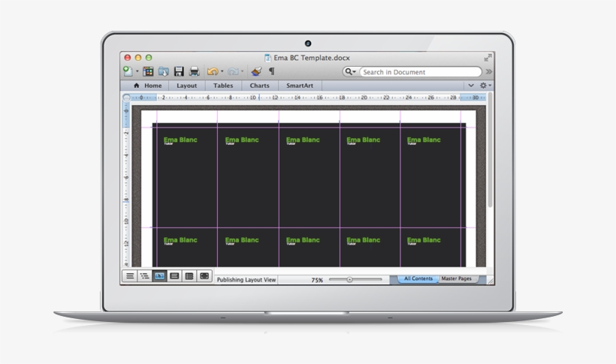Open the Layout ribbon tab
616x364 pixels.
(x=186, y=86)
